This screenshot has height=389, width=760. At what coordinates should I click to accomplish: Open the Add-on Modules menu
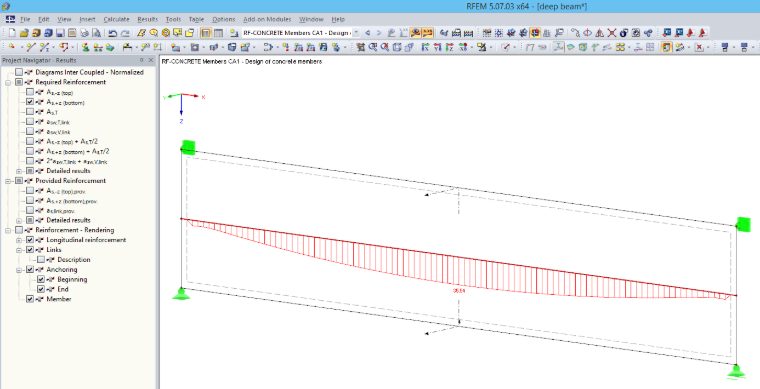tap(267, 19)
